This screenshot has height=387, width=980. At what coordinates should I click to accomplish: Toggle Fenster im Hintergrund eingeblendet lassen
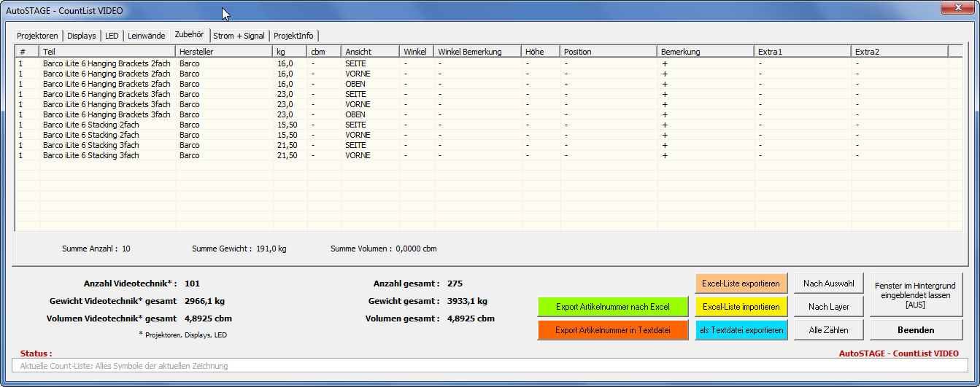916,295
